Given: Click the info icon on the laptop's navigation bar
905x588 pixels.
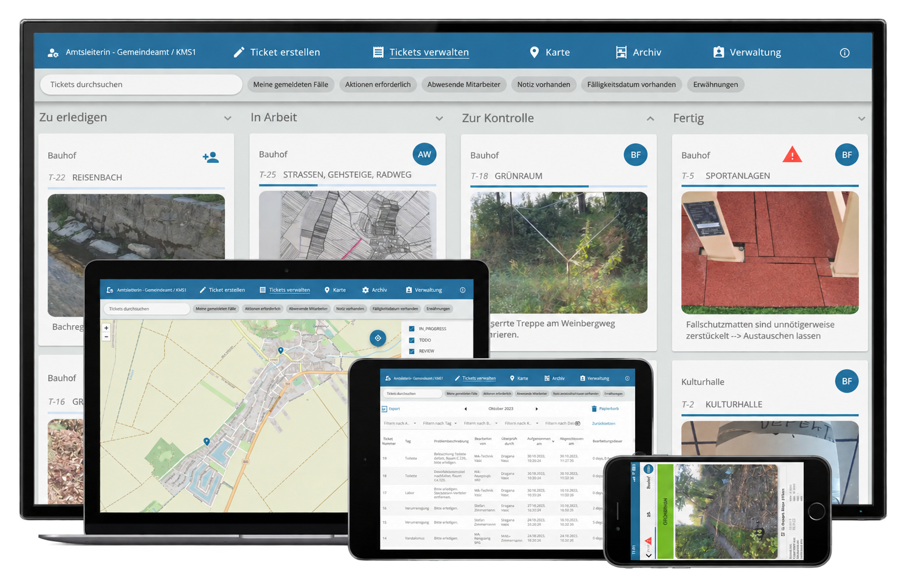Looking at the screenshot, I should pyautogui.click(x=462, y=290).
